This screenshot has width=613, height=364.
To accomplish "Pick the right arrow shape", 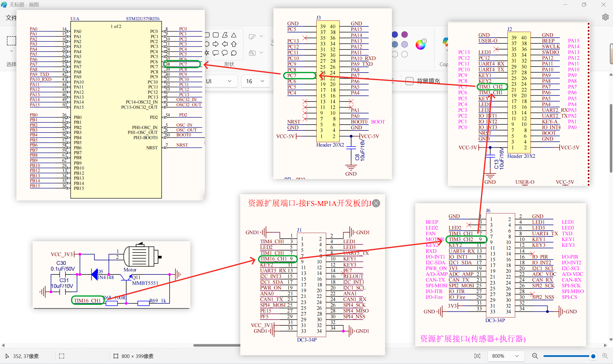I will [x=216, y=44].
